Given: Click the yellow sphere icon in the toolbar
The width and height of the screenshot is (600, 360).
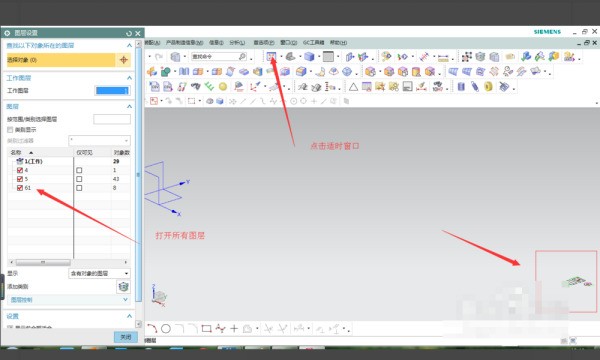Looking at the screenshot, I should point(223,87).
